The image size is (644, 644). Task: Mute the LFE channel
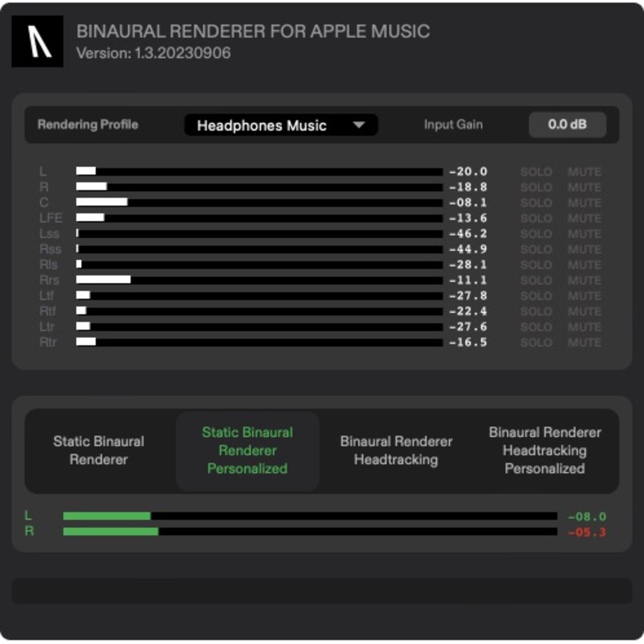[x=584, y=218]
